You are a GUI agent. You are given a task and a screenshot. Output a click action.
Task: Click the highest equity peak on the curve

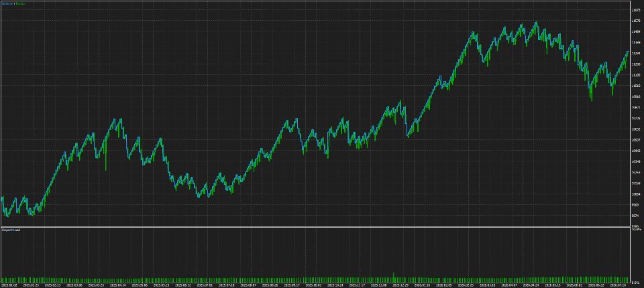point(536,22)
